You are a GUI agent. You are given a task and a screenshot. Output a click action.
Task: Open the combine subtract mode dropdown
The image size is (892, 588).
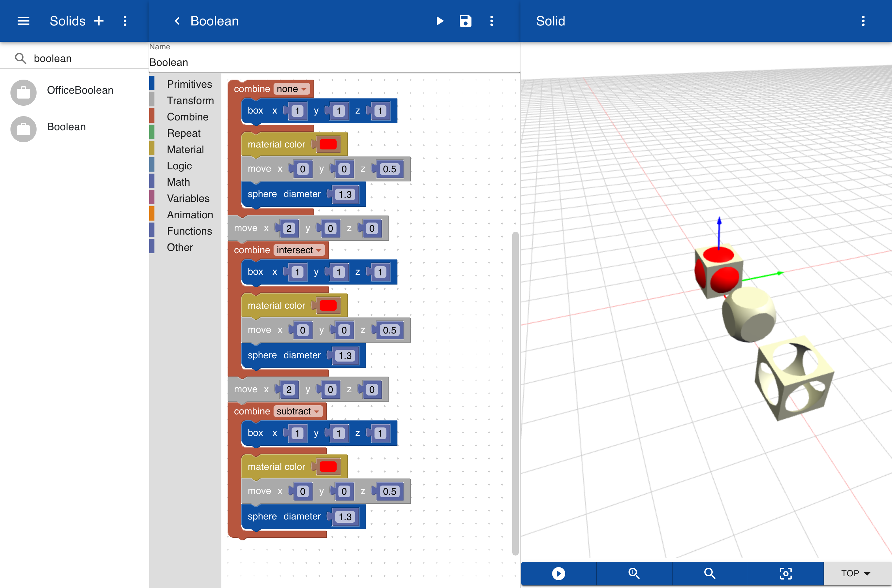point(297,411)
